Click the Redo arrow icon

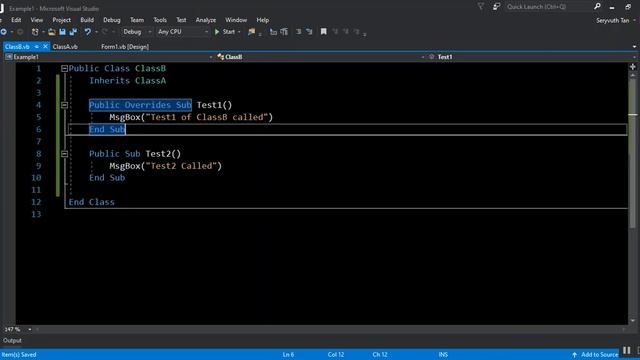105,32
